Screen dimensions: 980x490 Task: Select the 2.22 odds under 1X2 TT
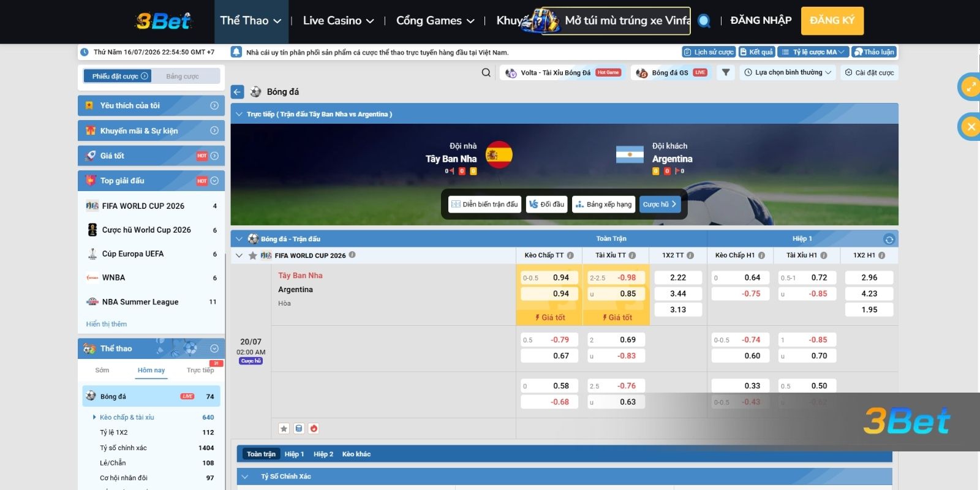(x=678, y=277)
